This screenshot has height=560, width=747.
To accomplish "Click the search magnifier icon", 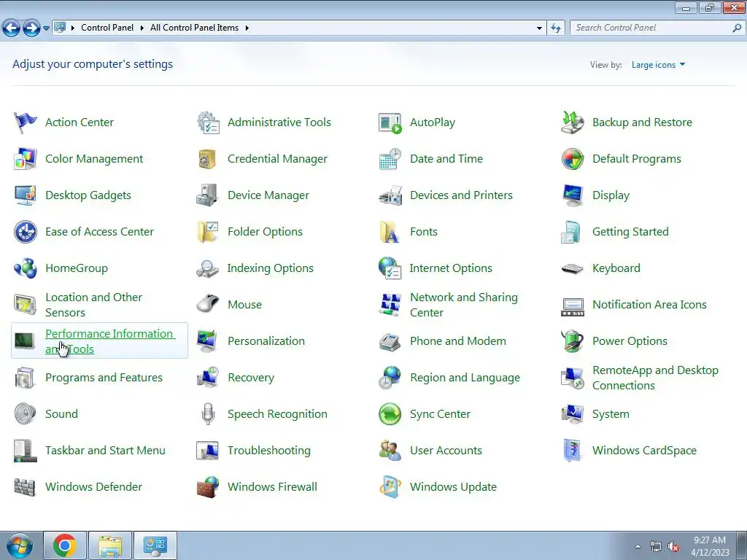I will tap(737, 28).
